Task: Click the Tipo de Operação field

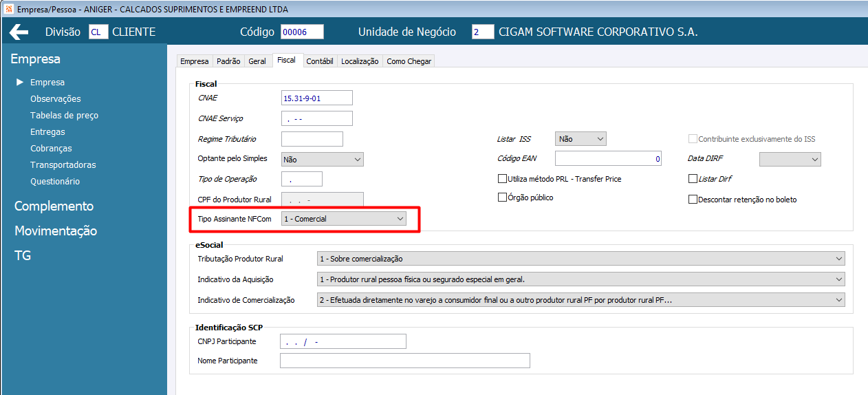Action: click(302, 179)
